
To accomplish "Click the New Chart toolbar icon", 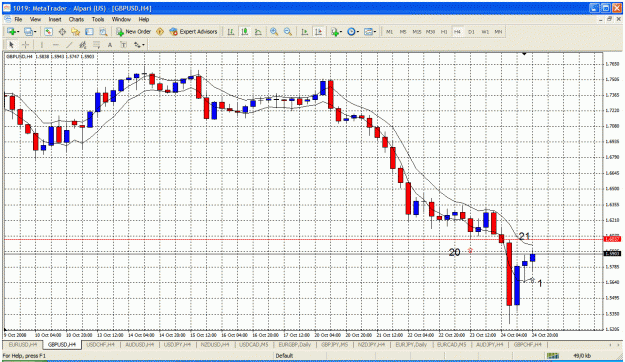I will [11, 31].
